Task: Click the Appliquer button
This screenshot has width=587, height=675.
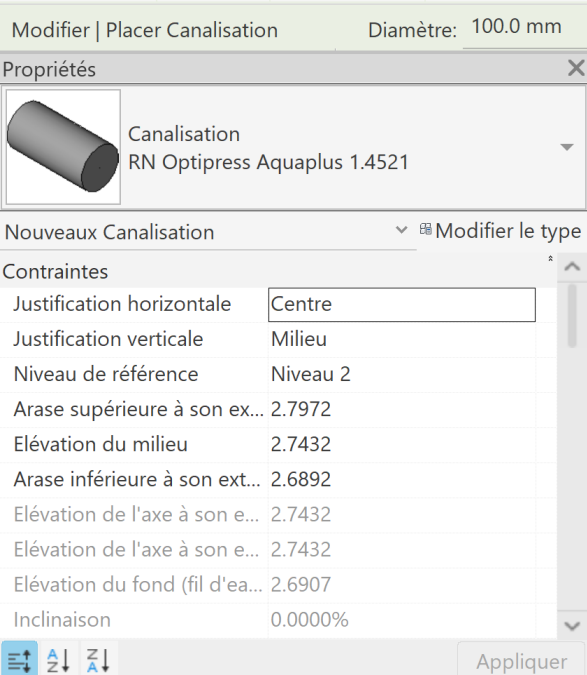Action: (521, 661)
